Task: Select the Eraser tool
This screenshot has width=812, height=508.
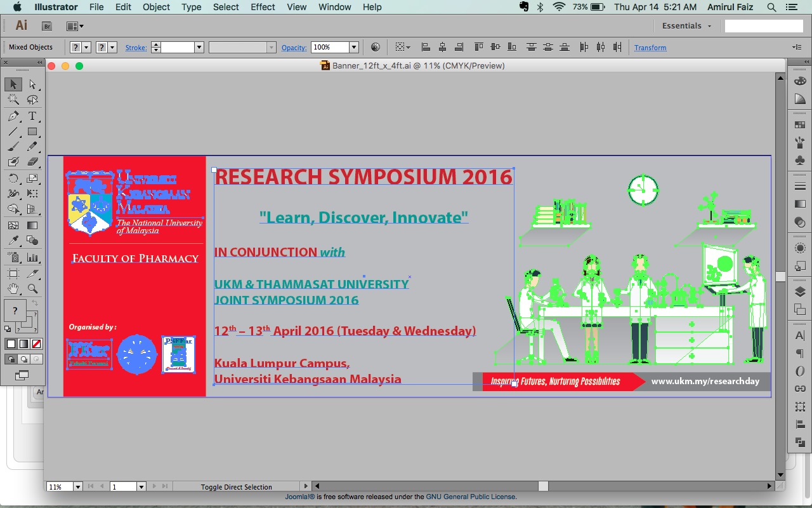Action: tap(32, 162)
